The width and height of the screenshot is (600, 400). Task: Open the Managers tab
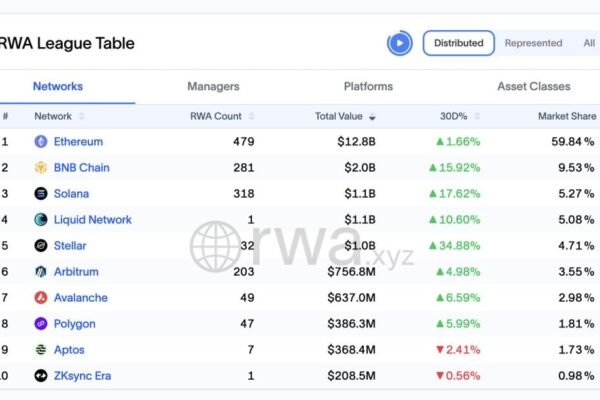pos(213,87)
